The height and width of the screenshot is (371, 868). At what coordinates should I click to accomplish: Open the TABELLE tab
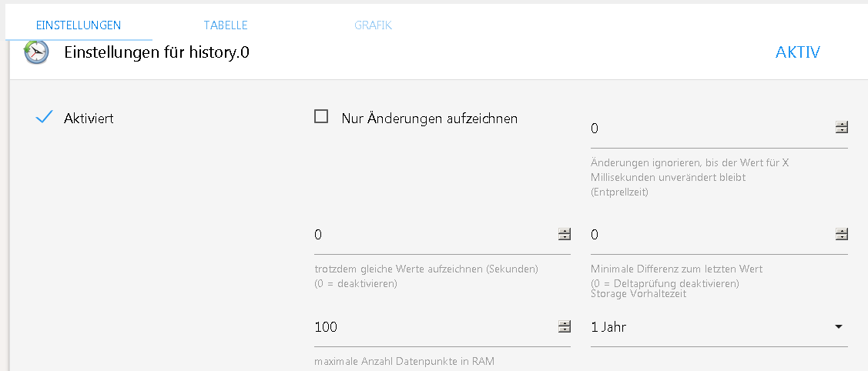[x=226, y=25]
